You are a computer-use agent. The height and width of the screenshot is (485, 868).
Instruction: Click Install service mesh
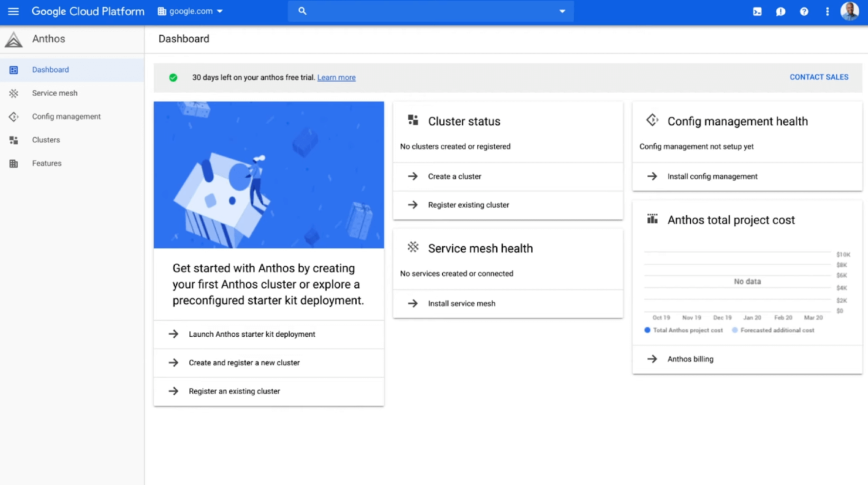pos(462,303)
